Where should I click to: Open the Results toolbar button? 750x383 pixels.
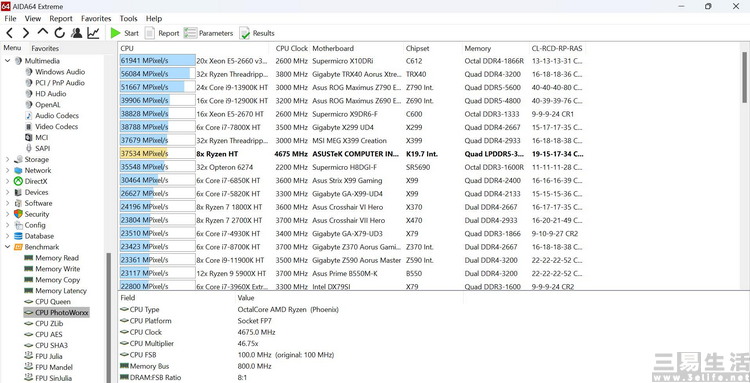click(x=257, y=33)
